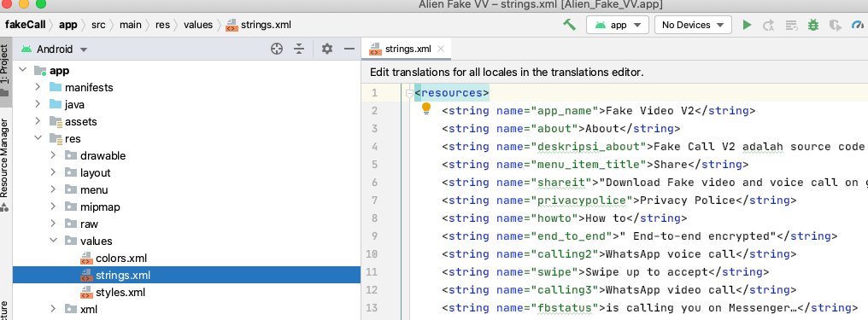
Task: Click the yellow lightbulb intention icon
Action: [426, 109]
